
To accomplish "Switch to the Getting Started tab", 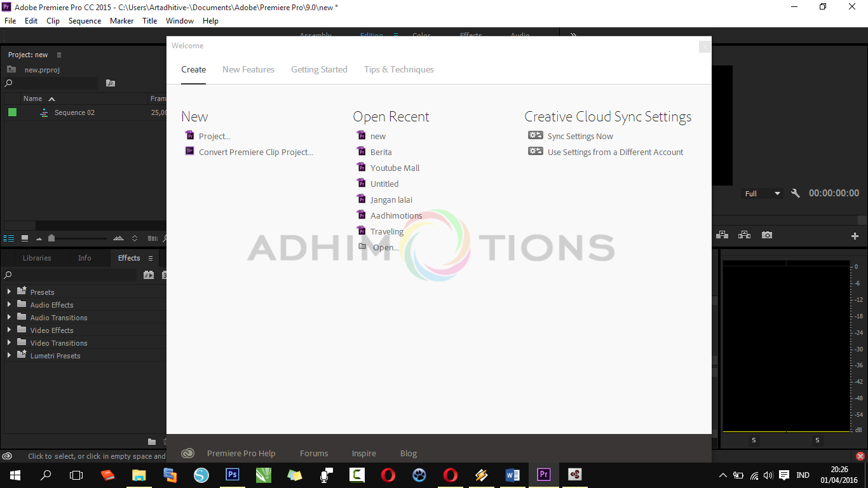I will pos(319,69).
